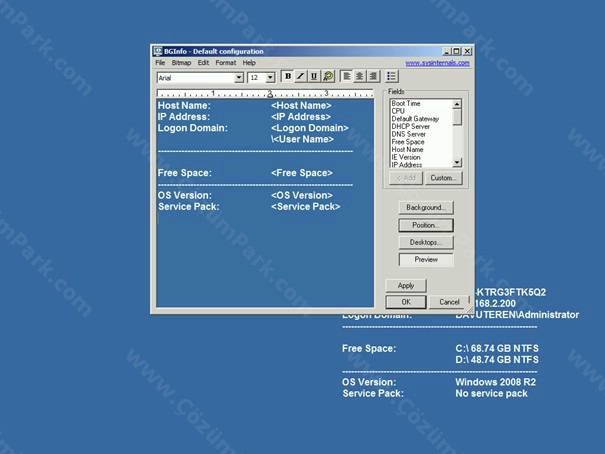Click <OS Version> placeholder in editor

pyautogui.click(x=302, y=195)
